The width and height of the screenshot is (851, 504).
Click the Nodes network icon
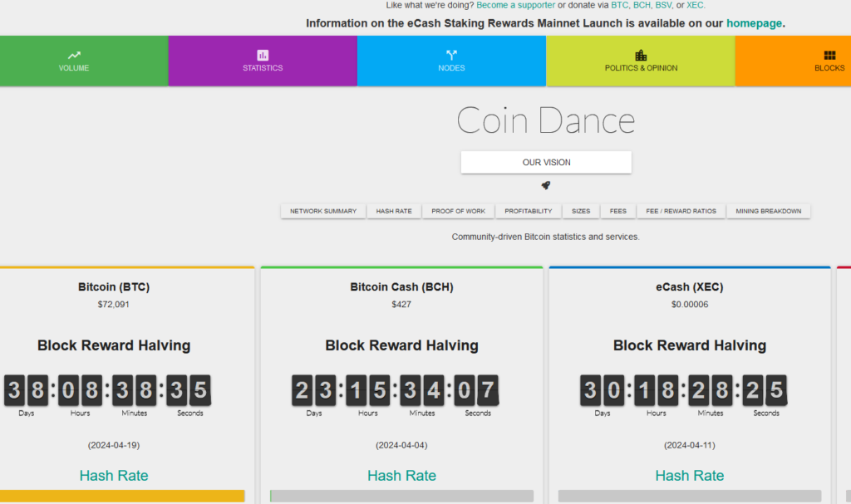pos(451,55)
